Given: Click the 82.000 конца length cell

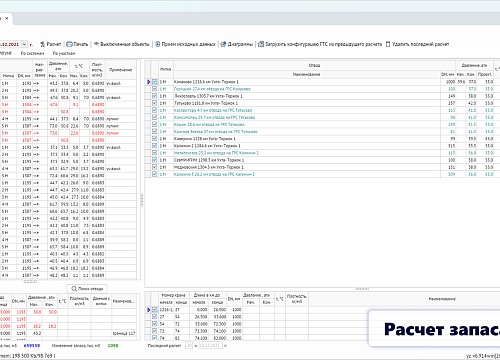Looking at the screenshot, I should click(217, 338).
